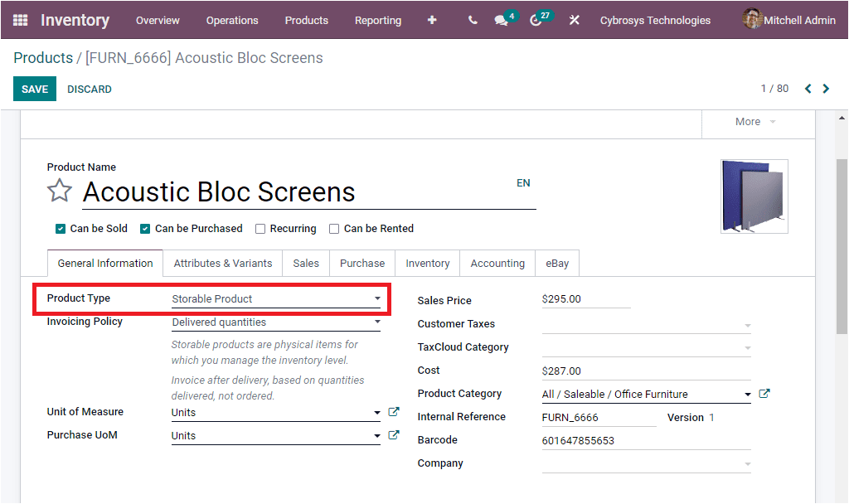
Task: Click the tools wrench icon
Action: pos(575,20)
